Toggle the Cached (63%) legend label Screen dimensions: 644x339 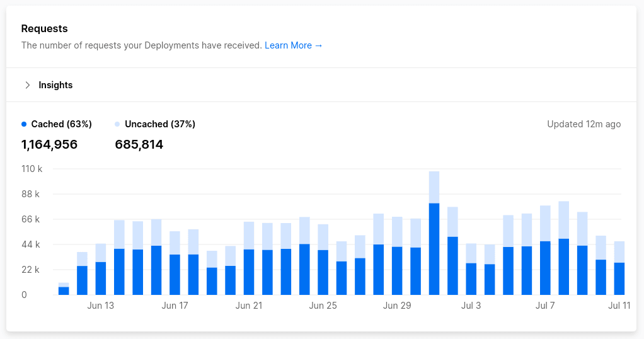(x=61, y=124)
